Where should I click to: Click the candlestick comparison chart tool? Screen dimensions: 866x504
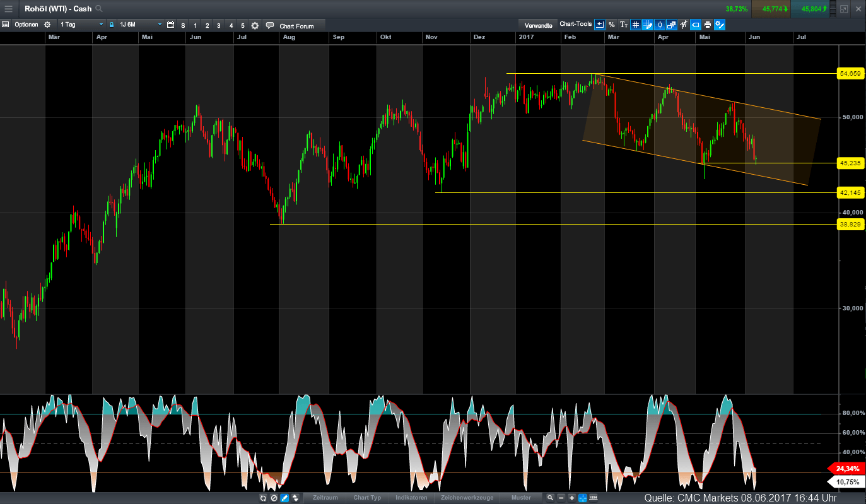[x=684, y=25]
